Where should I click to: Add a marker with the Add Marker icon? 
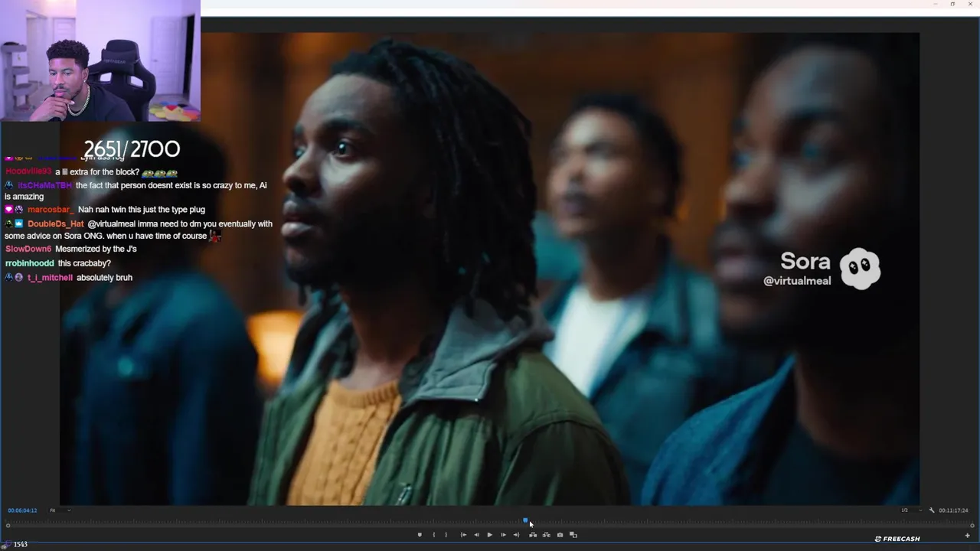[420, 535]
